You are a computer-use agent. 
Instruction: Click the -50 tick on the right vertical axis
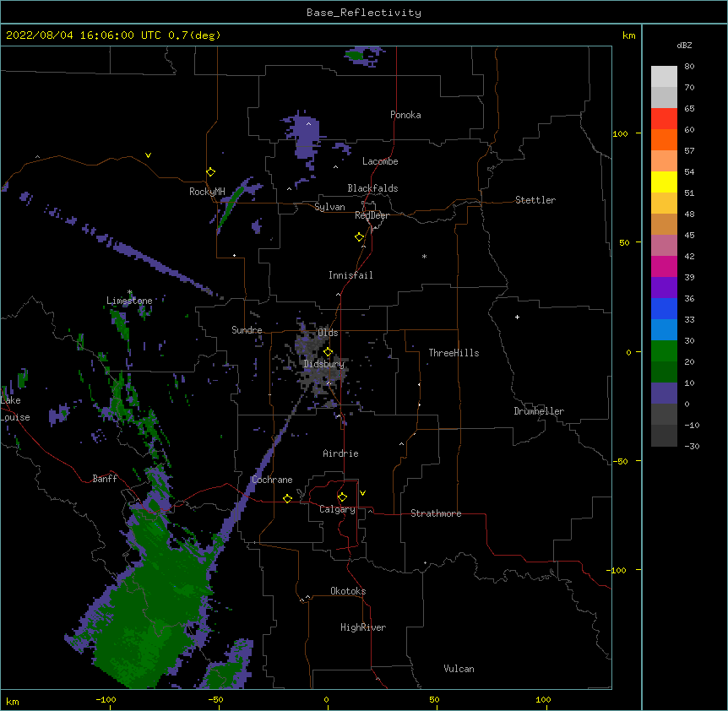click(620, 461)
